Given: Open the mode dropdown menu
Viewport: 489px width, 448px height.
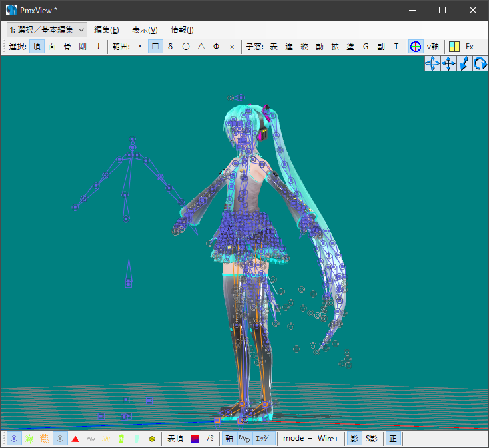Looking at the screenshot, I should coord(297,439).
